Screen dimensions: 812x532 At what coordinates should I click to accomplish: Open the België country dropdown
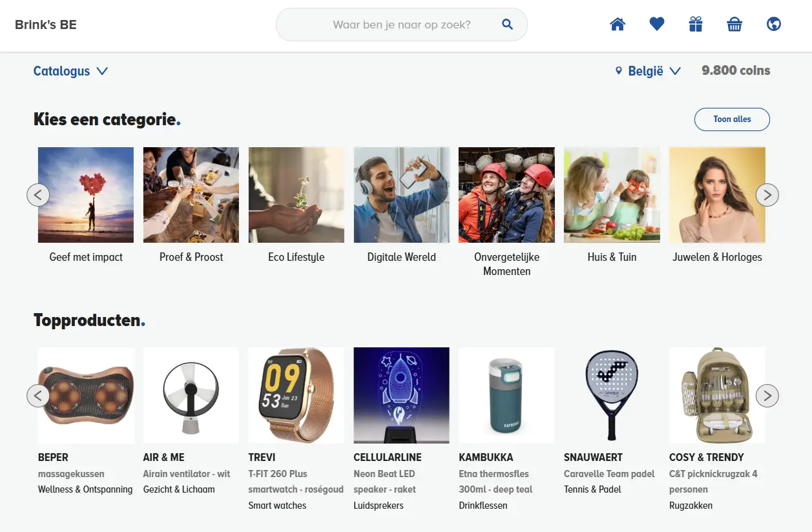pos(648,71)
